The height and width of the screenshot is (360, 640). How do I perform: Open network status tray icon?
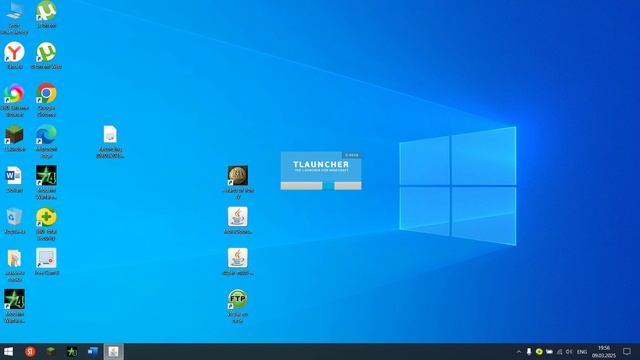[x=560, y=351]
